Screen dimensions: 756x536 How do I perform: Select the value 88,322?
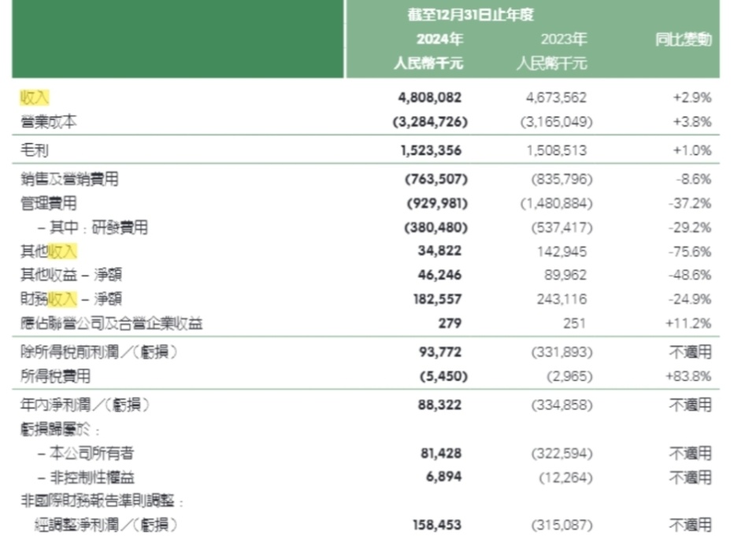(439, 405)
